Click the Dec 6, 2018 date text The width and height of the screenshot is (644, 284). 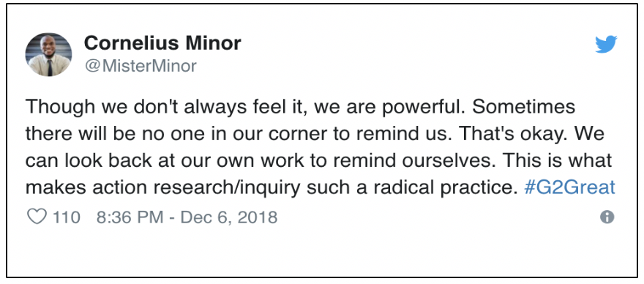click(229, 217)
